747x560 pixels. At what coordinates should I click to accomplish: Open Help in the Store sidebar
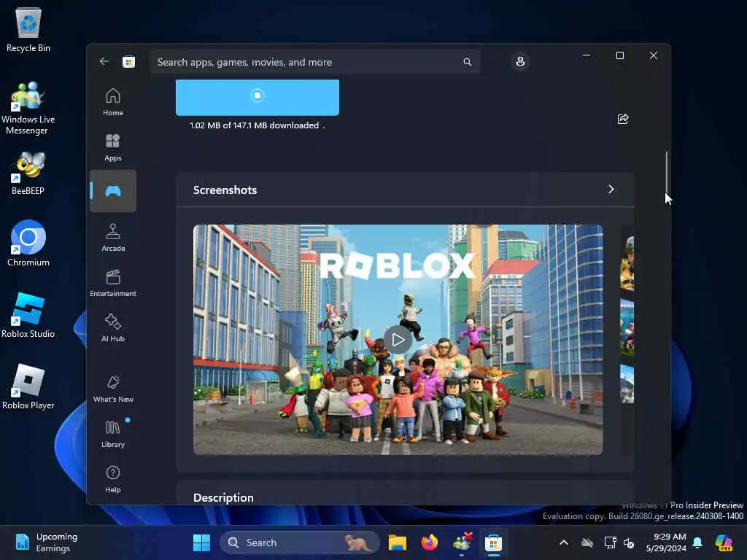(x=113, y=479)
